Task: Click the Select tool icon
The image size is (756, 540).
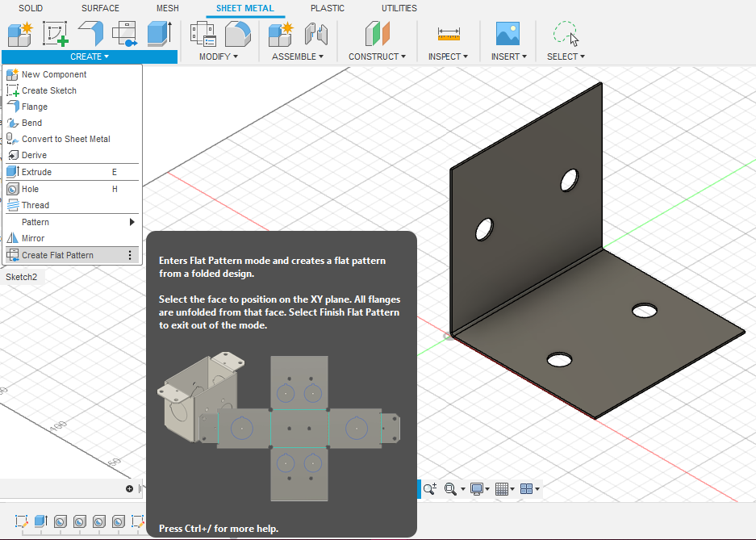Action: [565, 34]
